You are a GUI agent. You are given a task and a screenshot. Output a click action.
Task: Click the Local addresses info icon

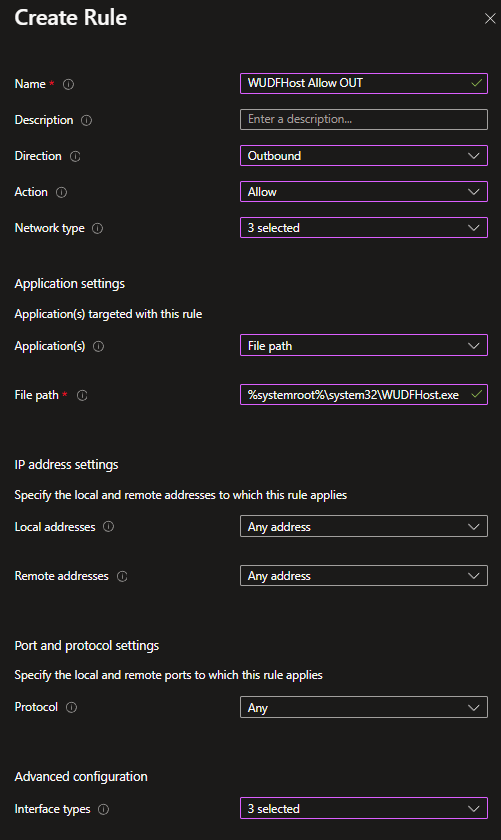coord(108,527)
